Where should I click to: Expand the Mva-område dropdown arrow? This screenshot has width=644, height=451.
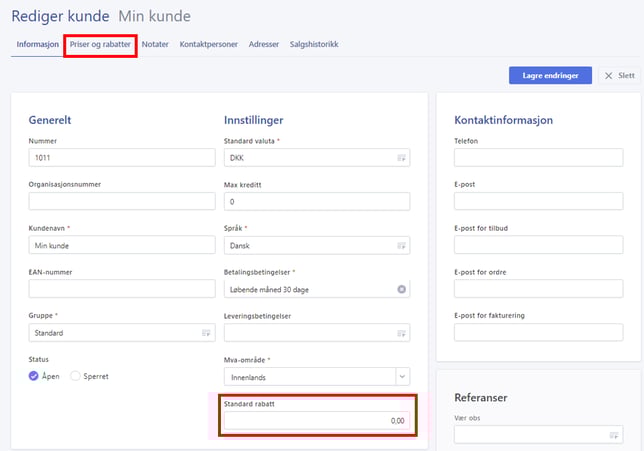[401, 377]
